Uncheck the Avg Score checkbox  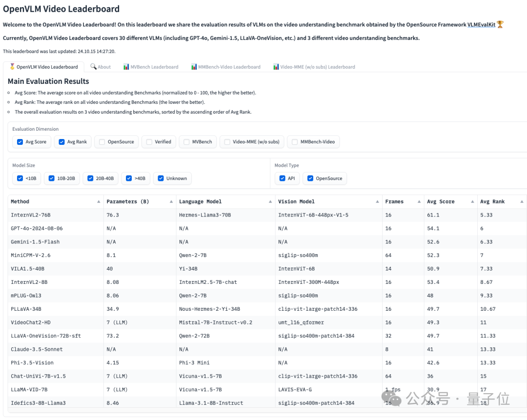(20, 142)
